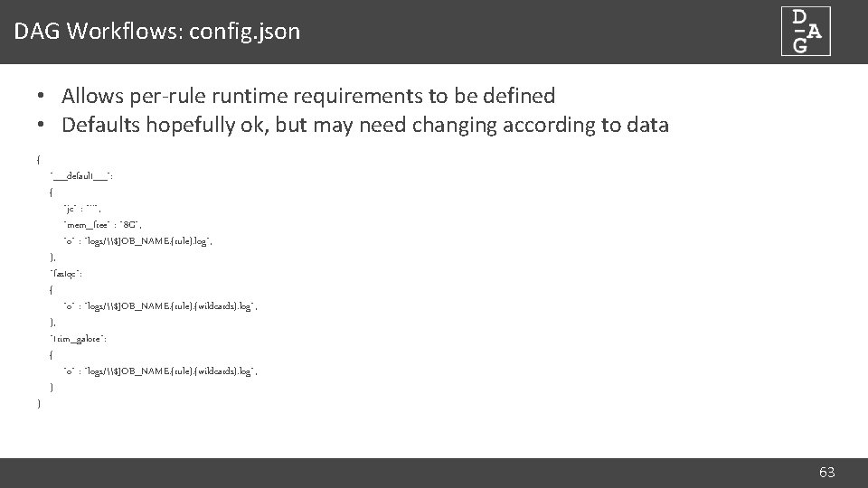Select the "__default__" key in the JSON
The width and height of the screenshot is (868, 488).
(x=81, y=175)
